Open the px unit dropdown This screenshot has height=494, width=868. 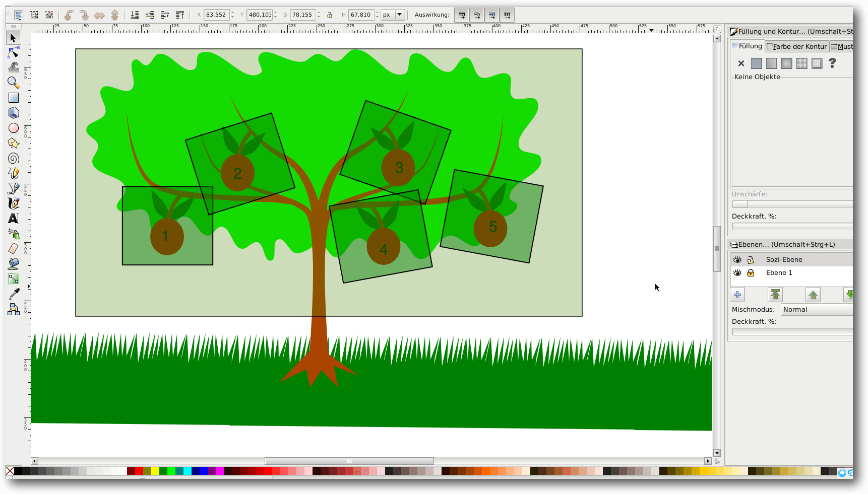393,15
